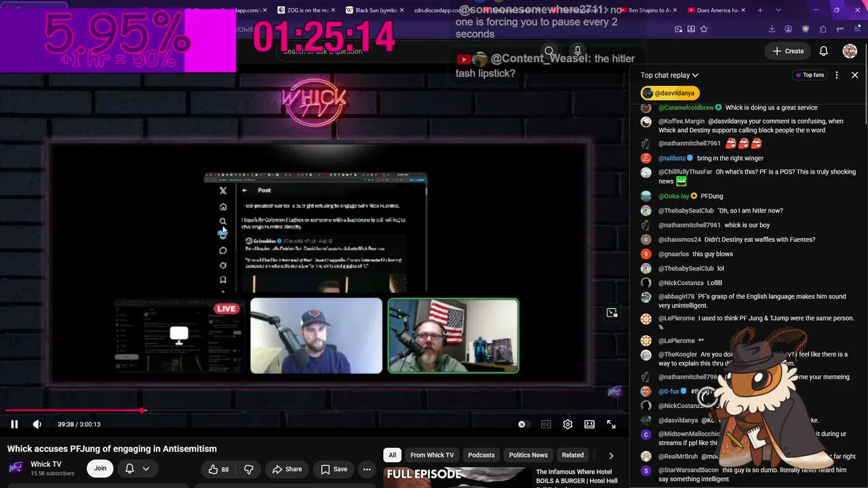868x488 pixels.
Task: Open the Whick TV channel avatar
Action: point(16,468)
